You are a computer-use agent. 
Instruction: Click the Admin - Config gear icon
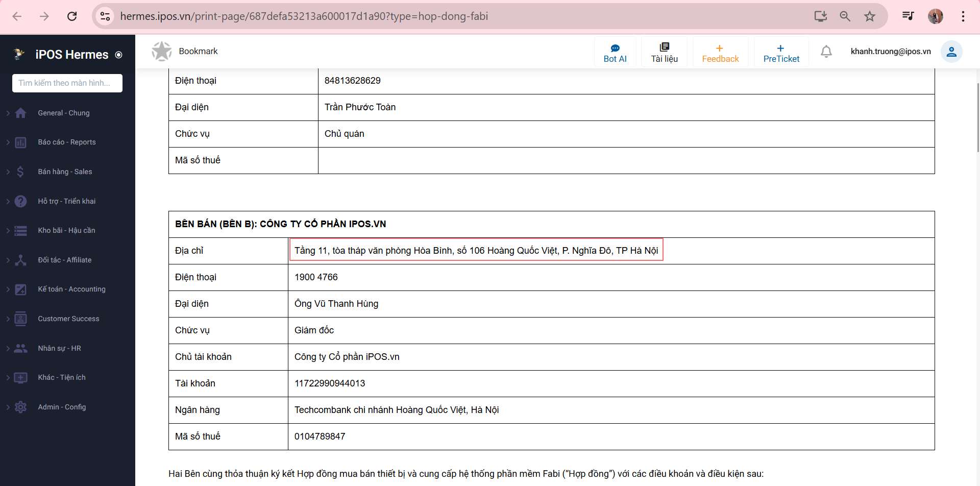point(21,407)
